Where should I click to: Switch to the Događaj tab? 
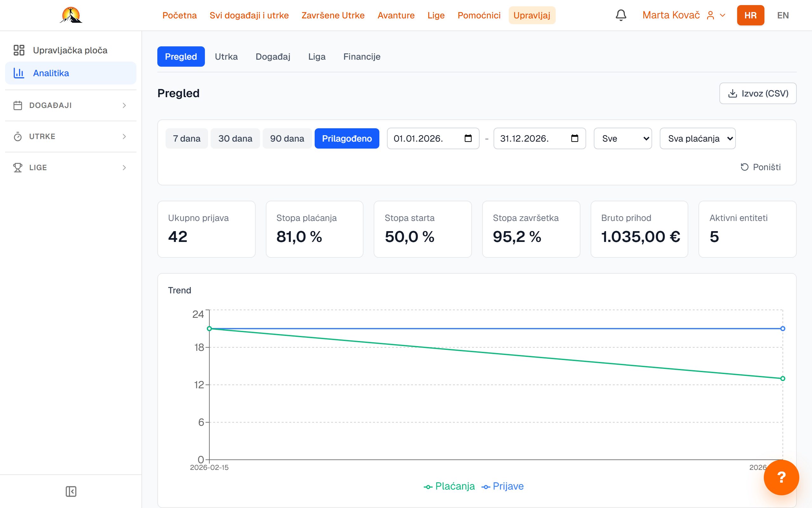pos(273,57)
